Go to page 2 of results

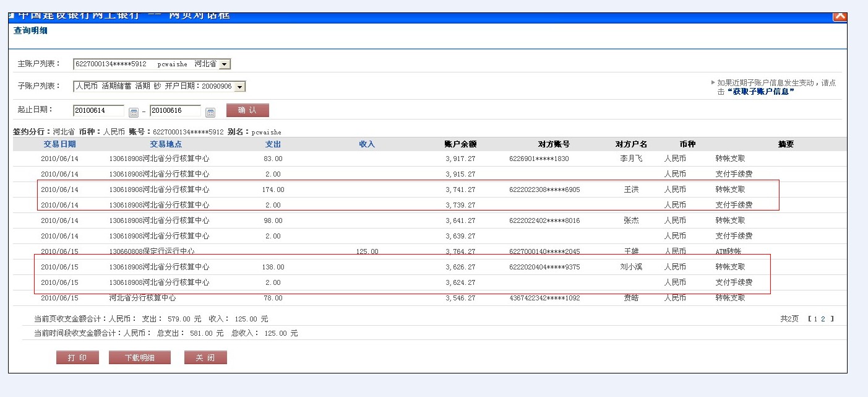click(x=823, y=319)
